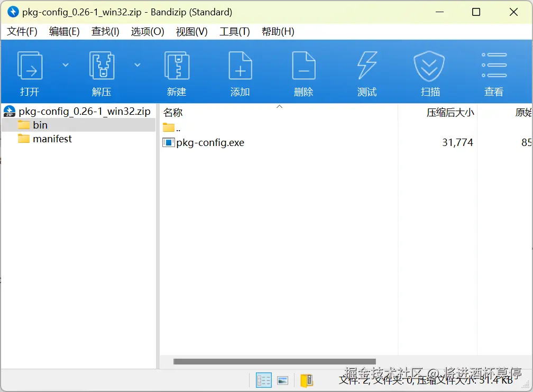Click the Bandizip app icon in title bar

(x=13, y=12)
